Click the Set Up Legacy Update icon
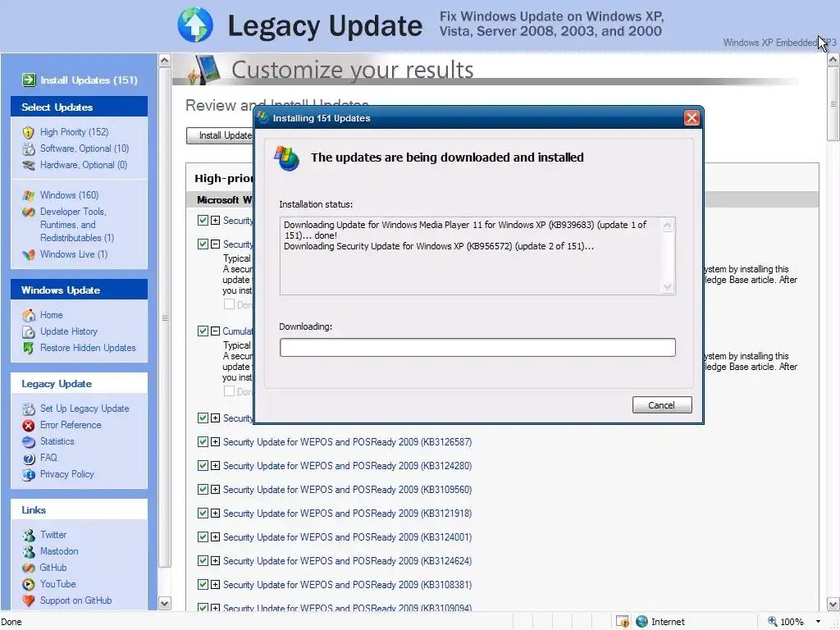 tap(29, 409)
